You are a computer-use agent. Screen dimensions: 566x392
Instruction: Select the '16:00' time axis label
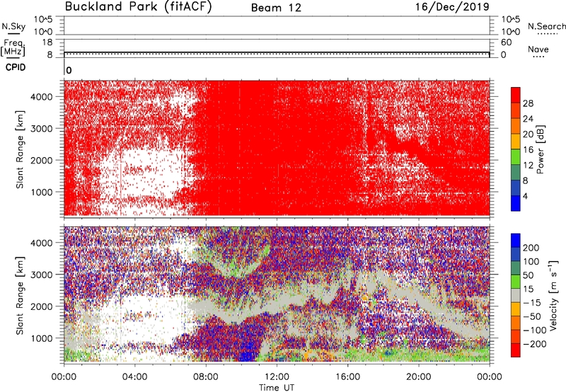click(347, 377)
